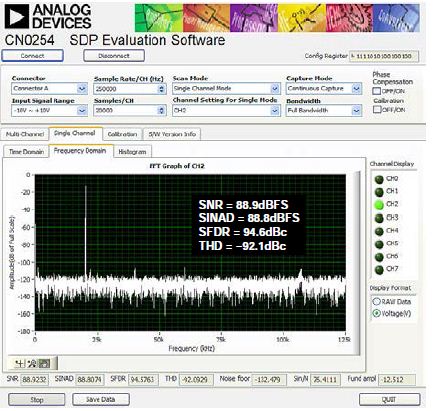Open the Connector dropdown
The height and width of the screenshot is (411, 436).
click(x=82, y=89)
